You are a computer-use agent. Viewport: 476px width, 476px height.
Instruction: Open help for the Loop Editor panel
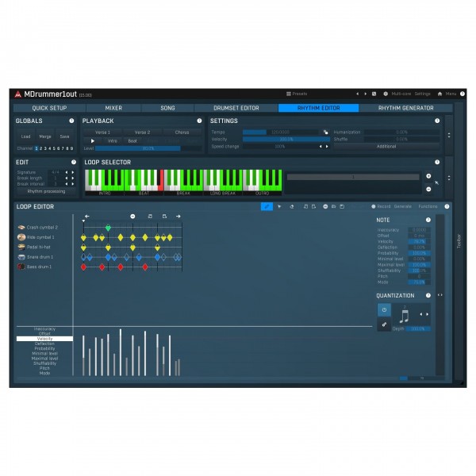[x=447, y=206]
